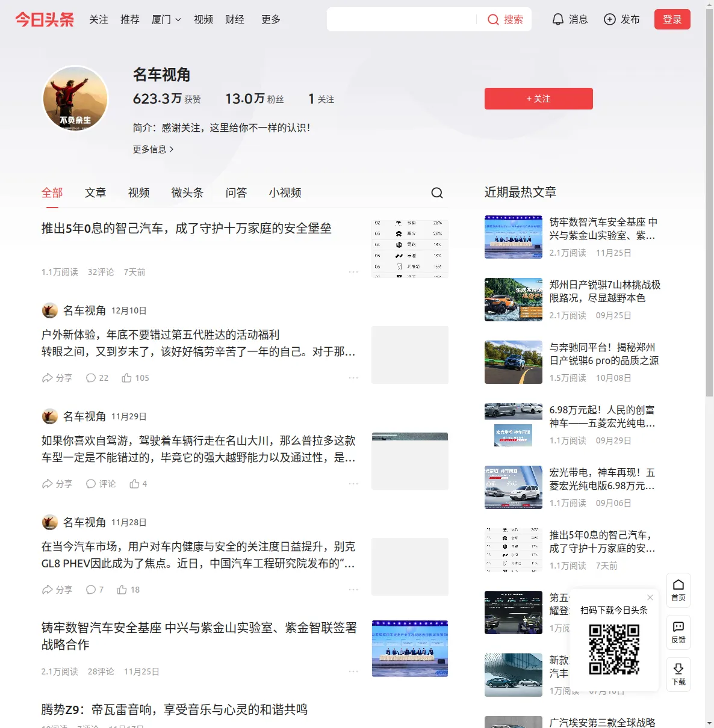Open more options for 11月28日 post
This screenshot has width=714, height=728.
click(x=353, y=590)
